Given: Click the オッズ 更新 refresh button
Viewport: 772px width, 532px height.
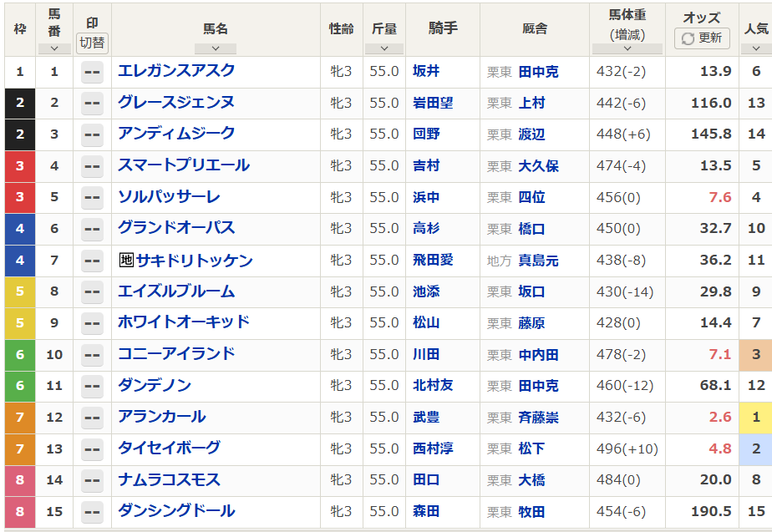Looking at the screenshot, I should (x=702, y=38).
